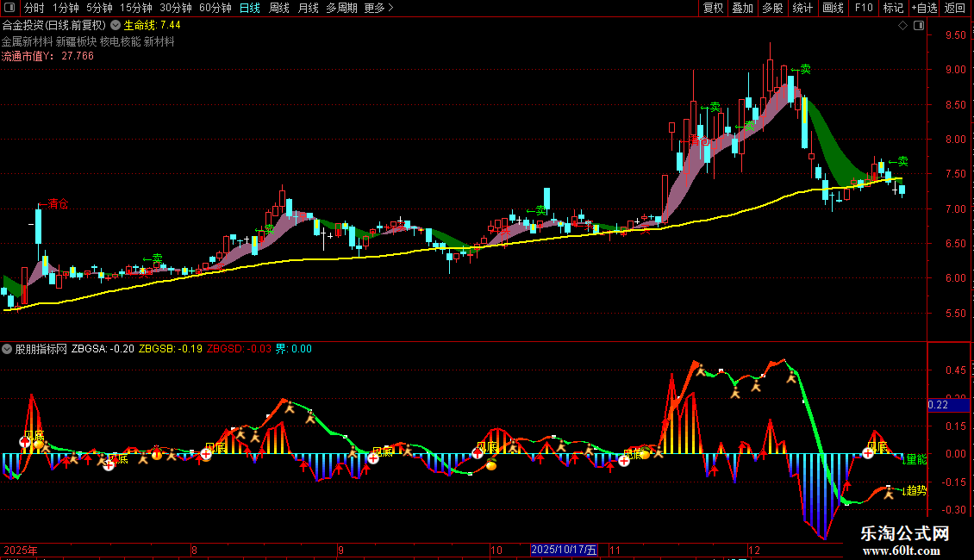Select the 金属新材料 sector label

coord(27,41)
